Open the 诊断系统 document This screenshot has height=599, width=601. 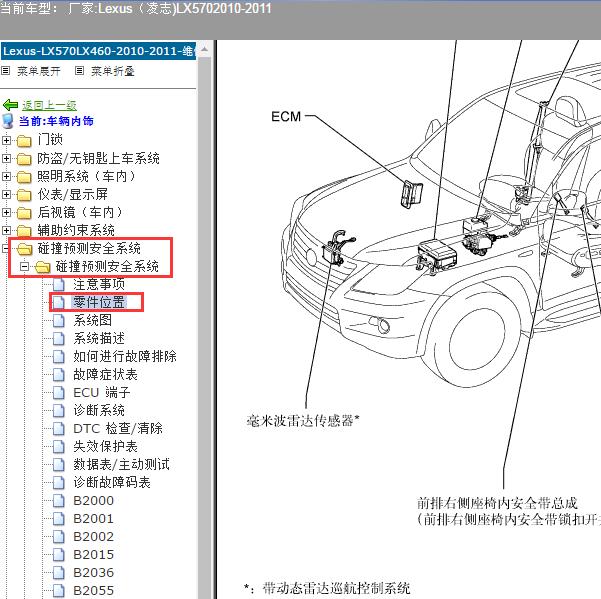(99, 410)
